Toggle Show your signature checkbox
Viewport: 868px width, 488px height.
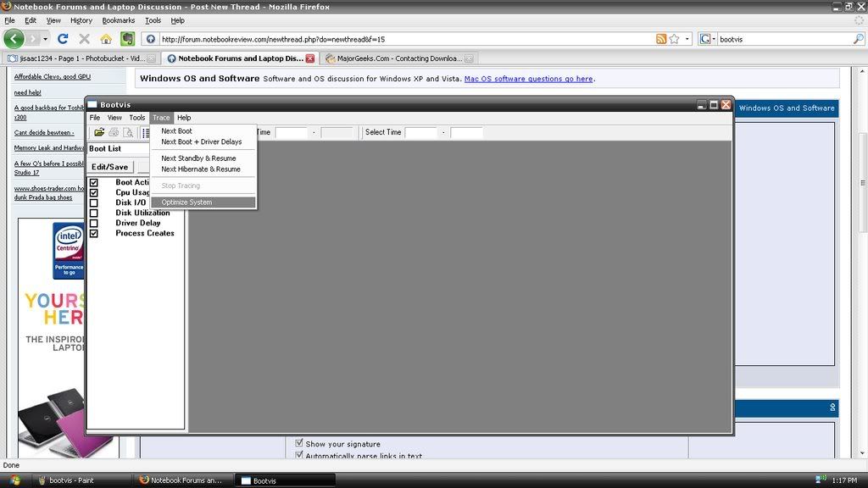(x=299, y=443)
